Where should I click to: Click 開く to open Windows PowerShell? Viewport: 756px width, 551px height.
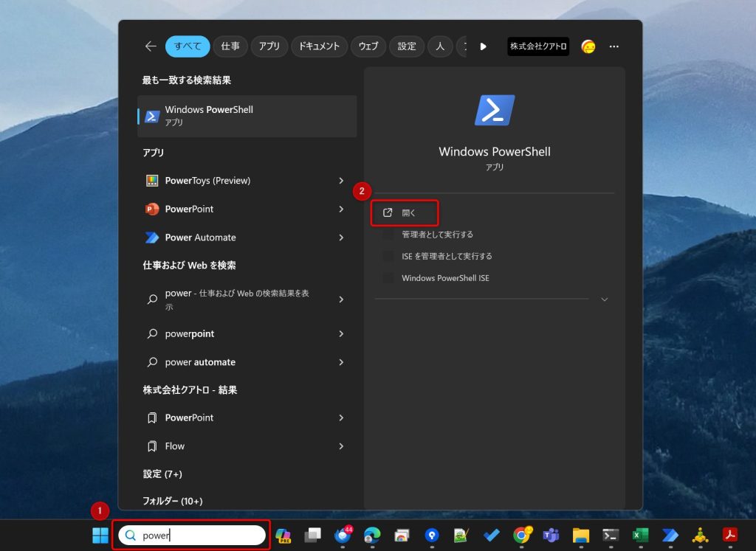click(405, 213)
